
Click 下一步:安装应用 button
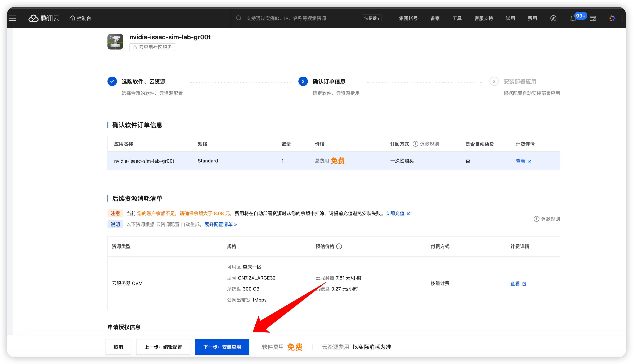(222, 347)
